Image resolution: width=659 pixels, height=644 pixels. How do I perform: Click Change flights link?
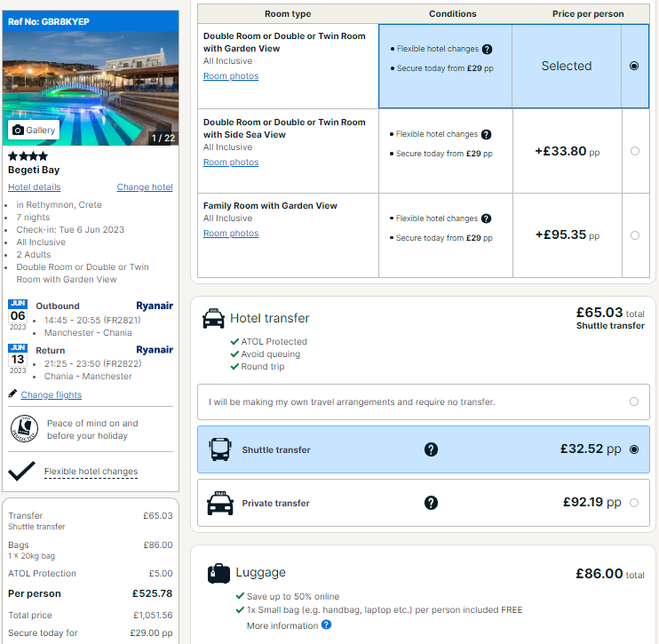click(x=52, y=394)
